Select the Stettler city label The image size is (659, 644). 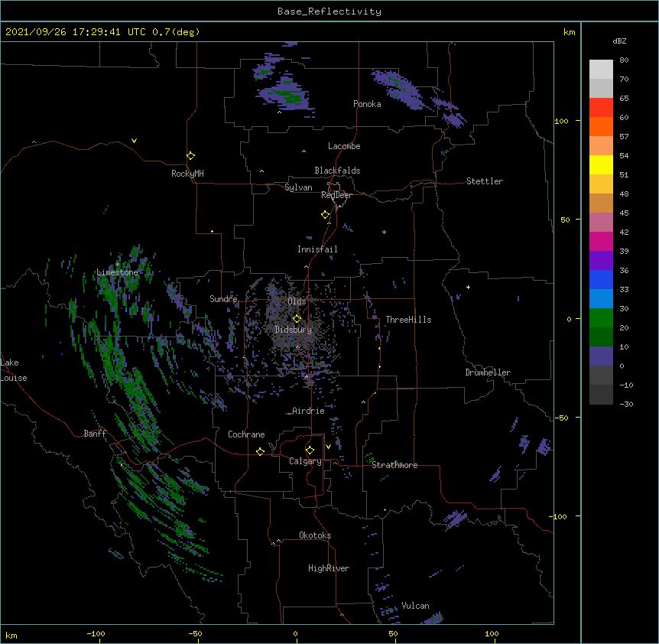click(x=485, y=181)
